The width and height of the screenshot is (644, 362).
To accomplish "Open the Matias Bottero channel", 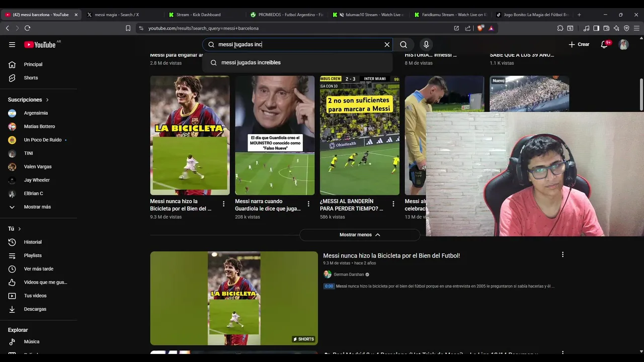I will 39,127.
